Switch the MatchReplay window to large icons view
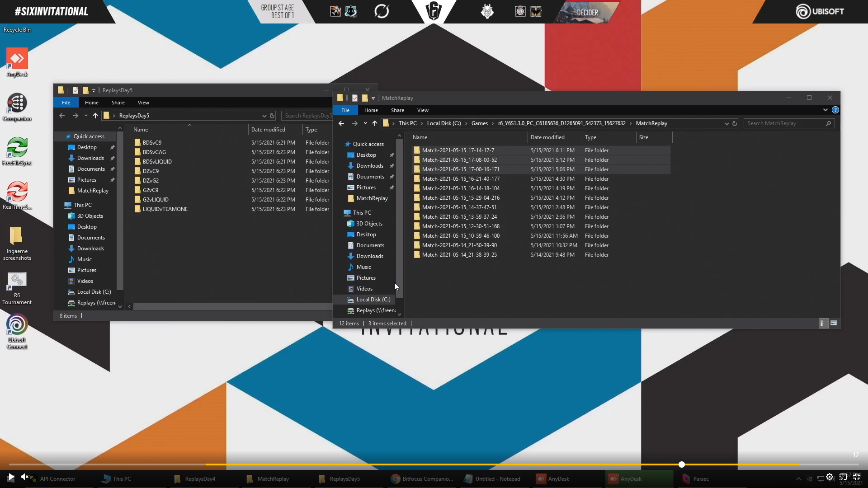This screenshot has height=488, width=868. pos(834,323)
